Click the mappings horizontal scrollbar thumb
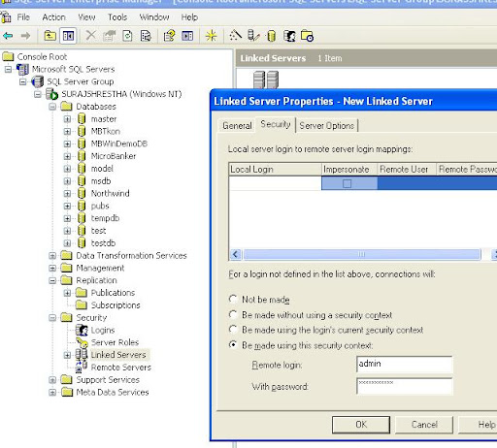This screenshot has width=497, height=448. click(362, 254)
